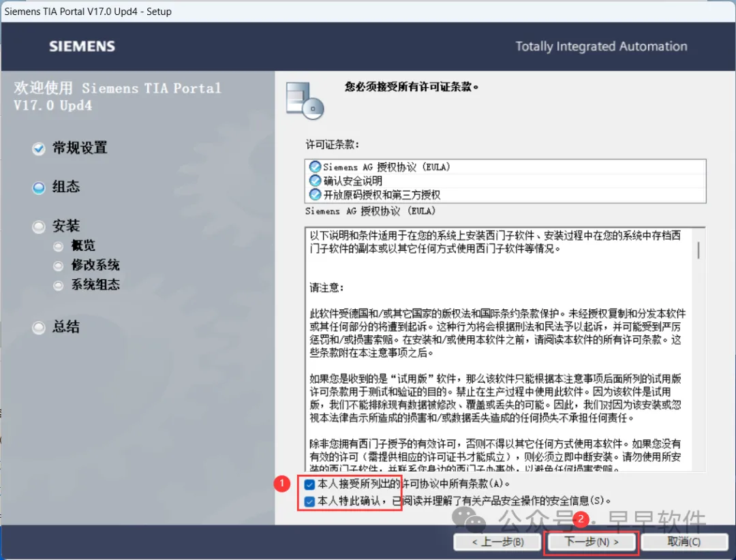Click the 概览 sub-step label
The width and height of the screenshot is (736, 560).
pos(83,245)
